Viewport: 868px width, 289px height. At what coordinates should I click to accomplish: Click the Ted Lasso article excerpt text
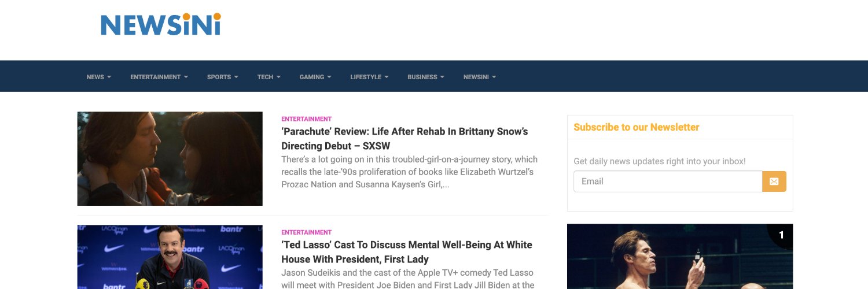pyautogui.click(x=407, y=279)
